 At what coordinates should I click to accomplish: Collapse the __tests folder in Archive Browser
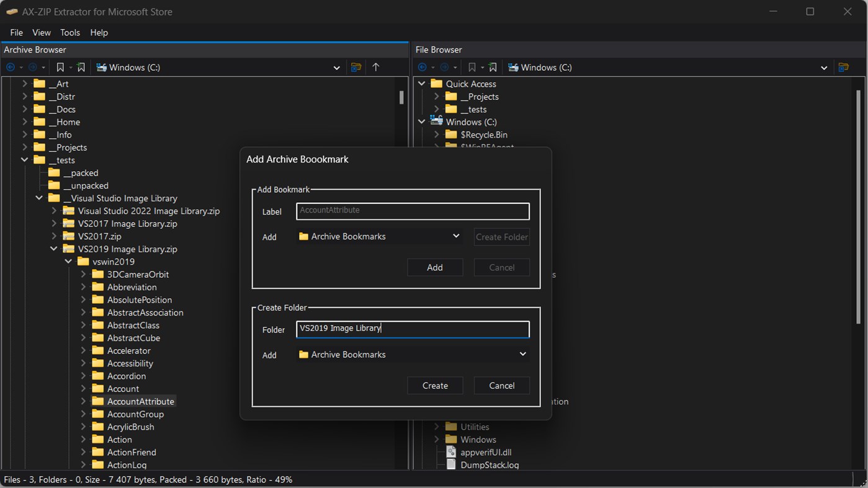point(25,160)
